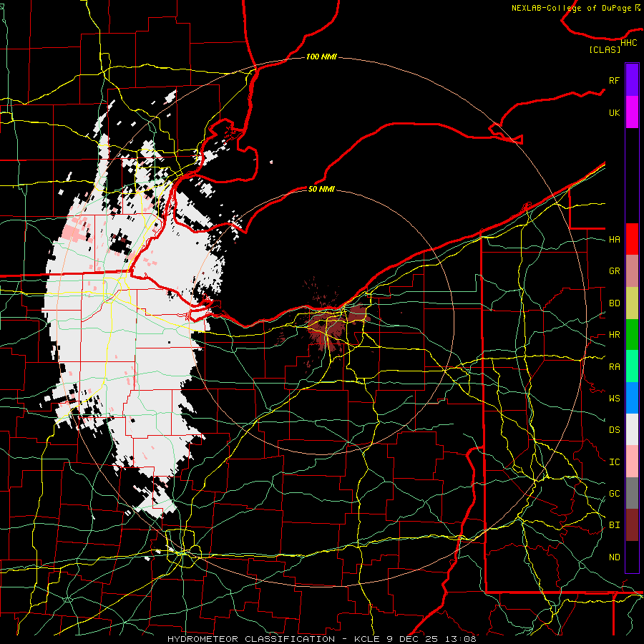Click the IC pink legend swatch
644x644 pixels.
[632, 462]
